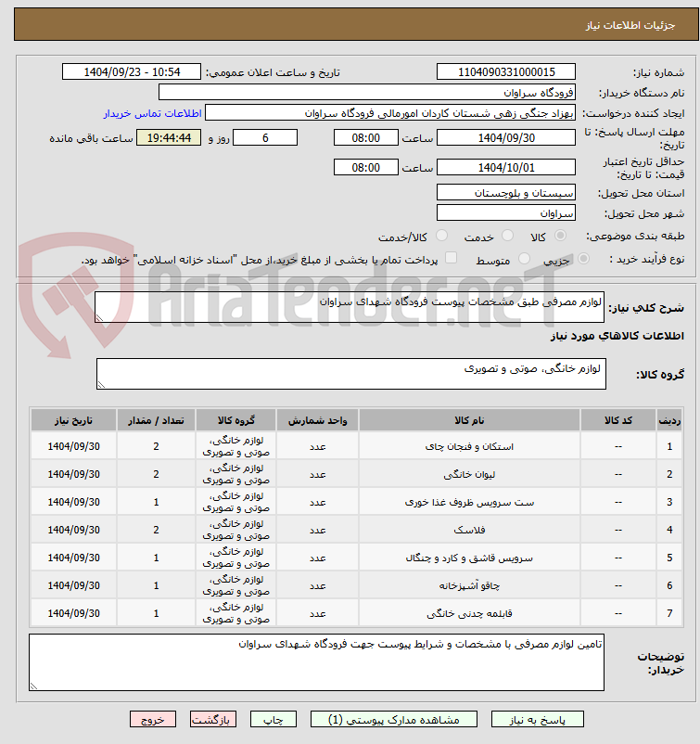
Task: Click the چاپ print button
Action: coord(274,719)
